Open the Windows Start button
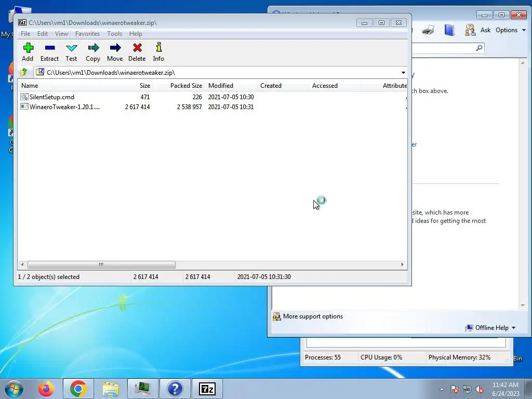This screenshot has height=399, width=532. point(14,389)
